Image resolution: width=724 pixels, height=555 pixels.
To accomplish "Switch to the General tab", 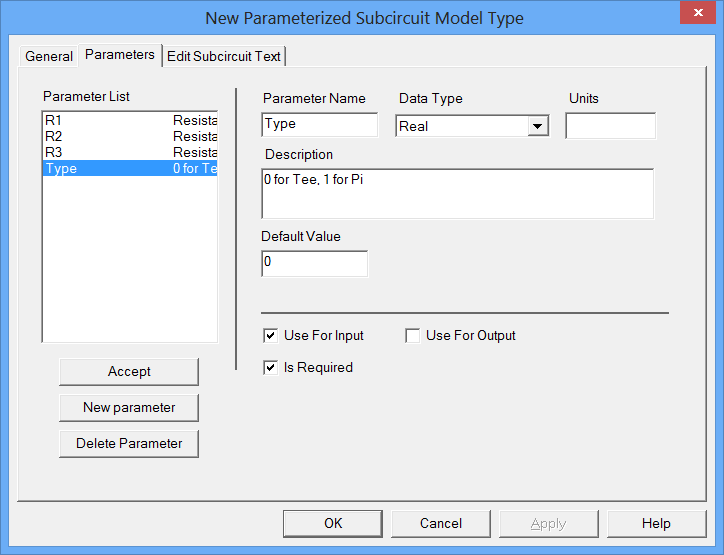I will tap(49, 56).
